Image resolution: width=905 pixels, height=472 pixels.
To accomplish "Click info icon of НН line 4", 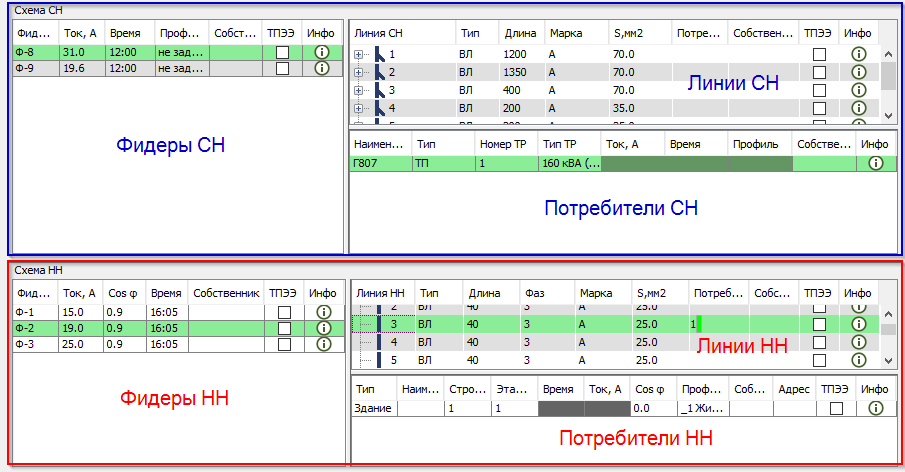I will point(859,342).
